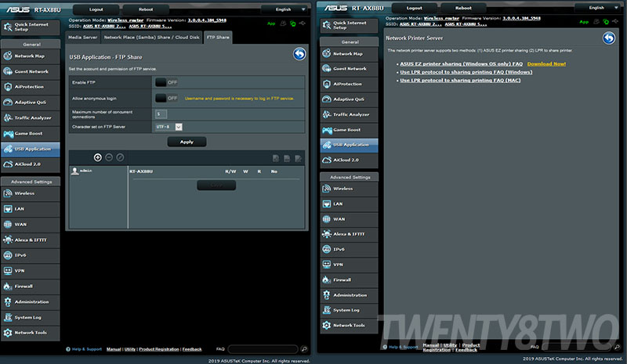Toggle the Allow anonymous login switch
This screenshot has width=627, height=364.
[x=167, y=98]
